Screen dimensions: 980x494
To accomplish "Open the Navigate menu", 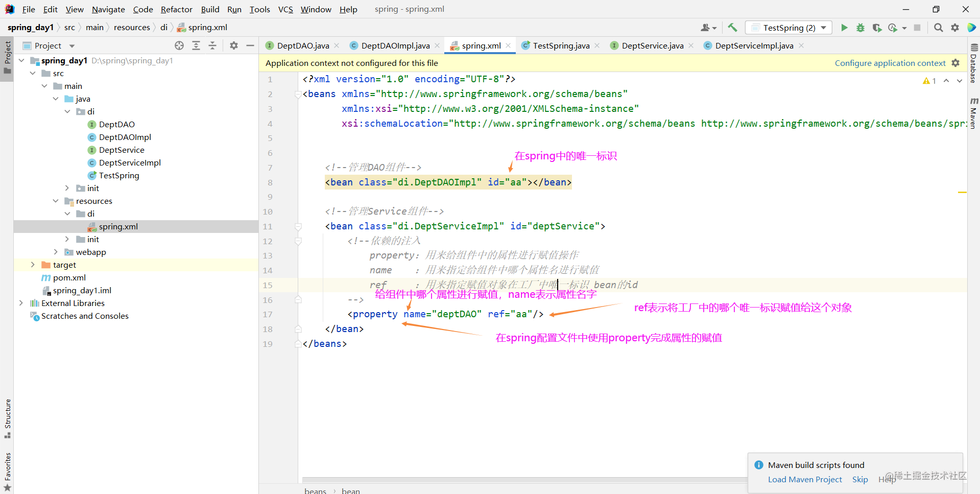I will (x=108, y=9).
